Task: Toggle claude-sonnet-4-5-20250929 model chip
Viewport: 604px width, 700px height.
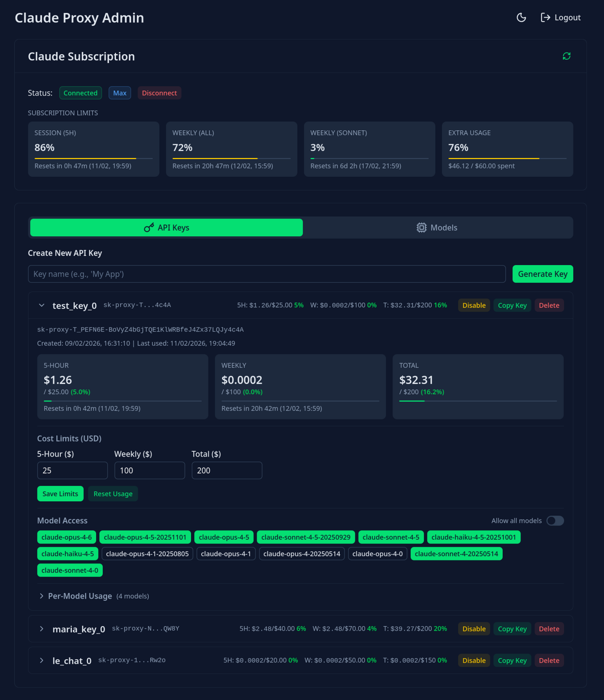Action: tap(306, 537)
